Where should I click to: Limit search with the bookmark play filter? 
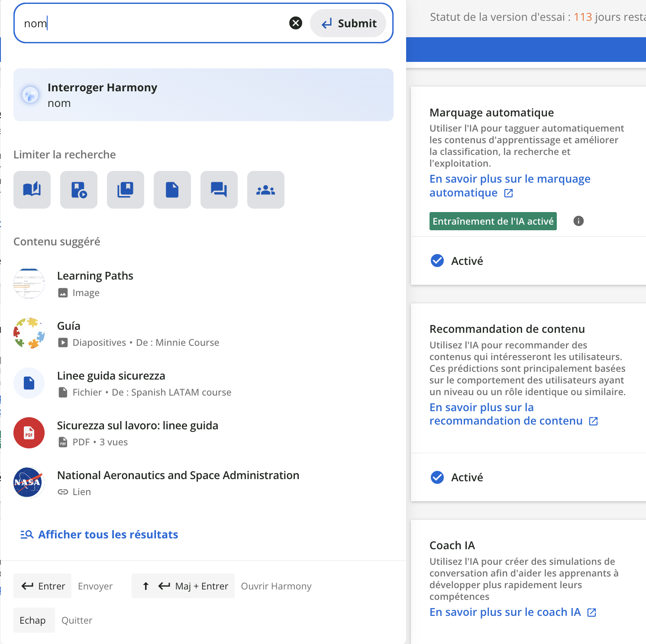pyautogui.click(x=79, y=190)
